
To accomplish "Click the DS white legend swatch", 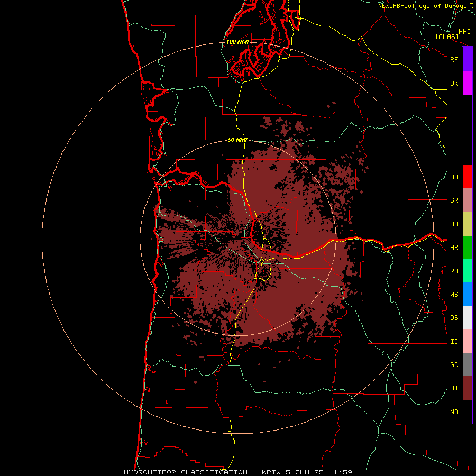I will click(467, 317).
